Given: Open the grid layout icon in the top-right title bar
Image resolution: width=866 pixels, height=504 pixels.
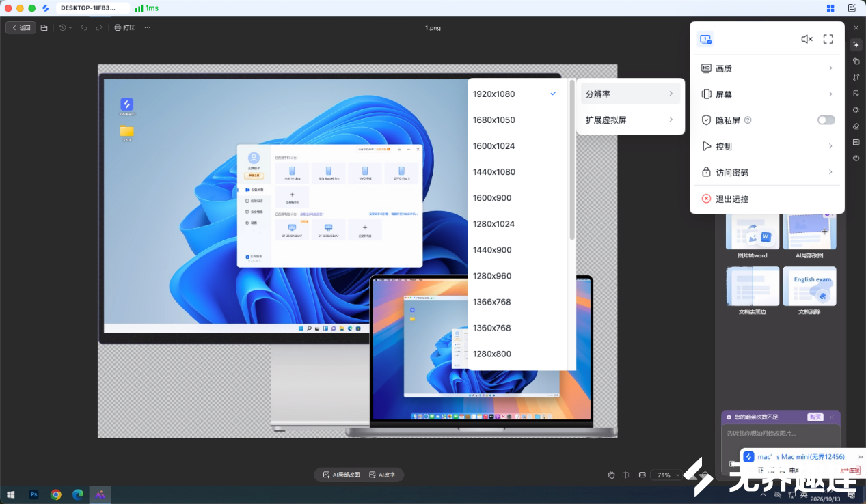Looking at the screenshot, I should point(830,8).
